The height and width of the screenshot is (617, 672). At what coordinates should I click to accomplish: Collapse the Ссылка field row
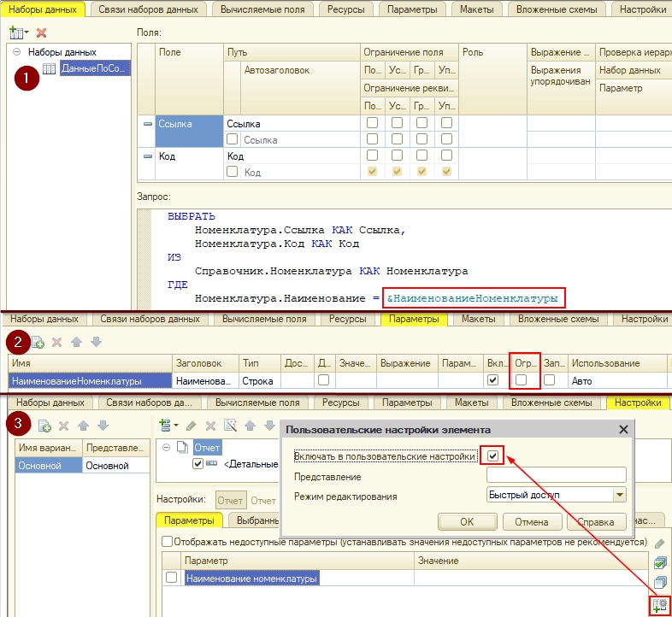tap(148, 124)
